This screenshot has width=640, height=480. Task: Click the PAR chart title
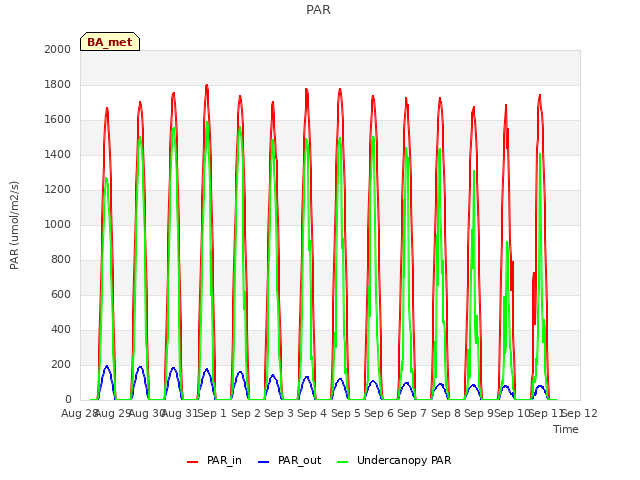318,9
